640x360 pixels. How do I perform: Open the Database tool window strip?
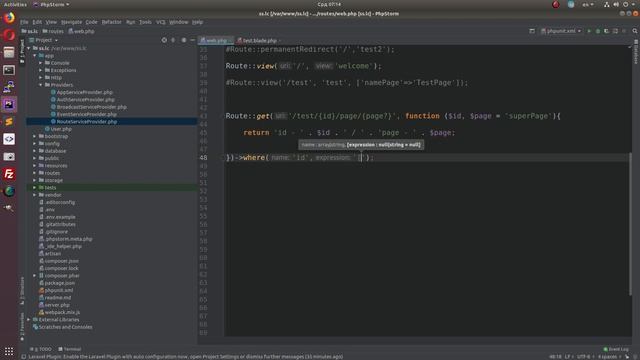[x=636, y=52]
